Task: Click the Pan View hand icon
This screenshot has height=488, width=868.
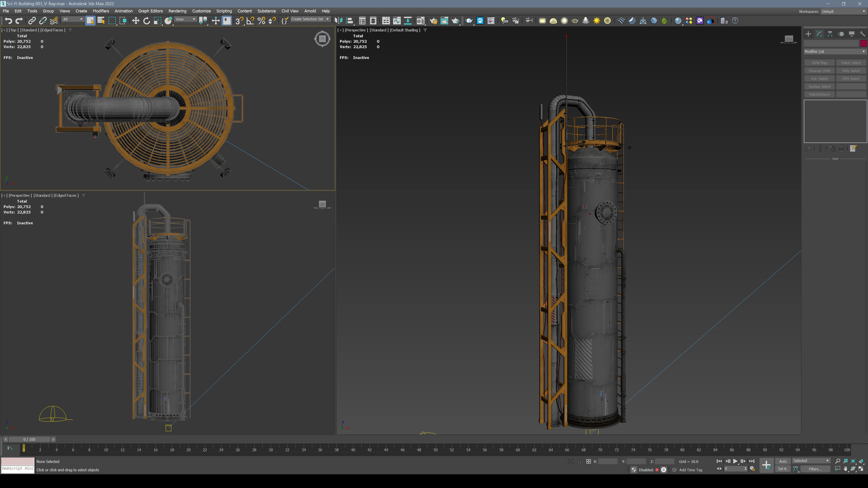Action: click(x=846, y=469)
